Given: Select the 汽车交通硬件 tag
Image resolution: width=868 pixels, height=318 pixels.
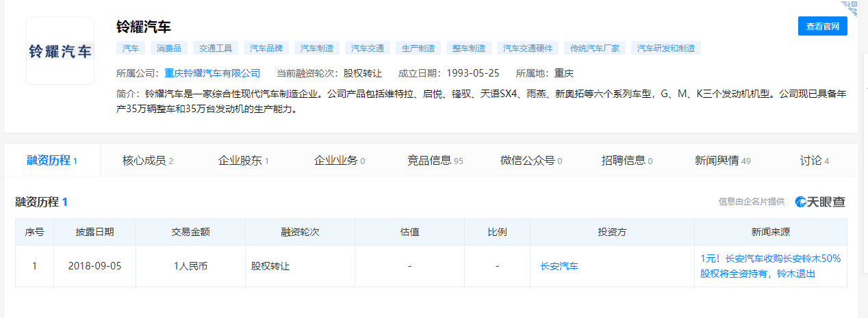Looking at the screenshot, I should pos(528,49).
